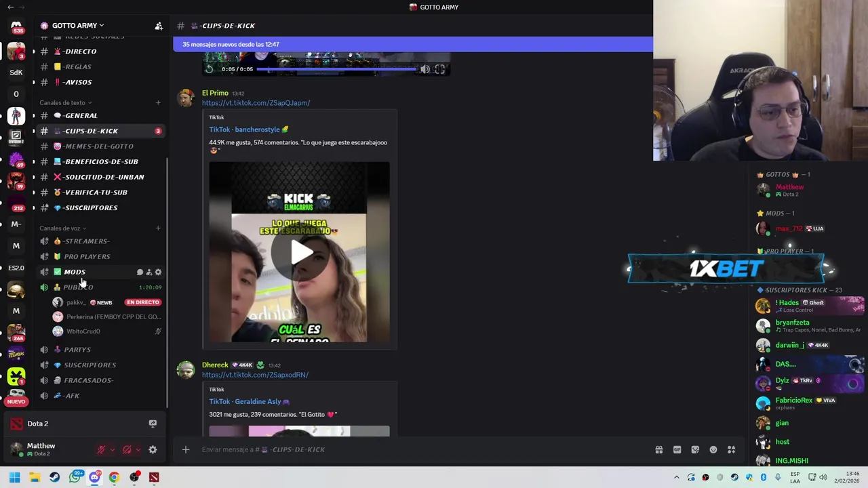Create a new text channel plus icon
The image size is (868, 488).
coord(158,103)
